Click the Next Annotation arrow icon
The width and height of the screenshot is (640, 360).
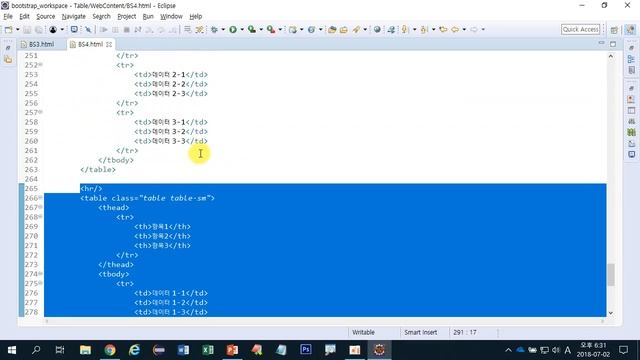pyautogui.click(x=405, y=29)
